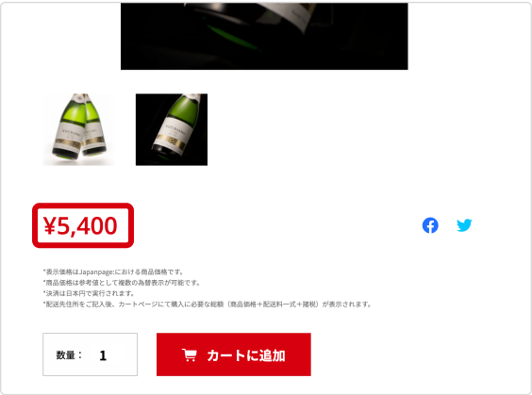Select the single-bottle thumbnail on the black background
This screenshot has width=532, height=395.
click(x=172, y=129)
